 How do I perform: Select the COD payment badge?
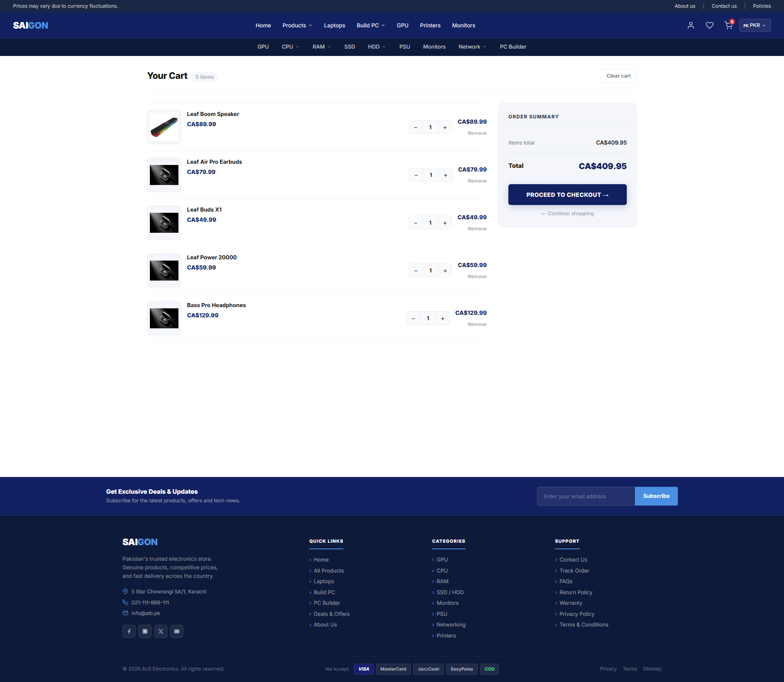click(490, 669)
